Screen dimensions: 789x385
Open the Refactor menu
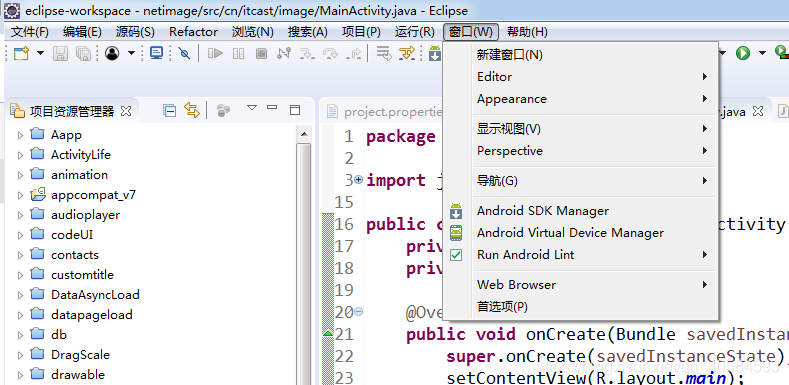(x=193, y=32)
